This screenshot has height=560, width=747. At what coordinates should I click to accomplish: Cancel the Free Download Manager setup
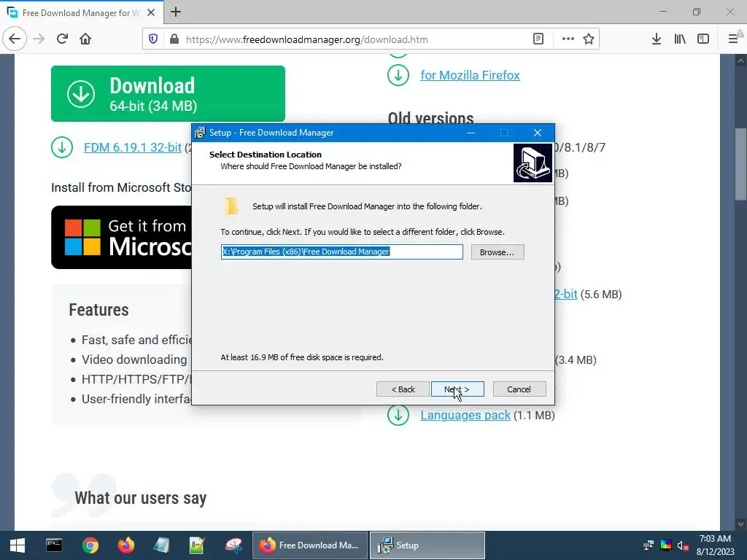[519, 389]
